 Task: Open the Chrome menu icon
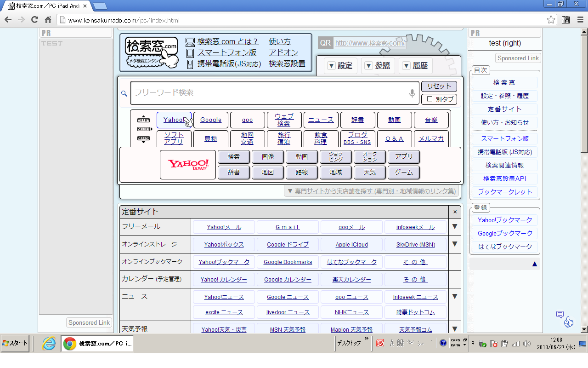(x=579, y=20)
